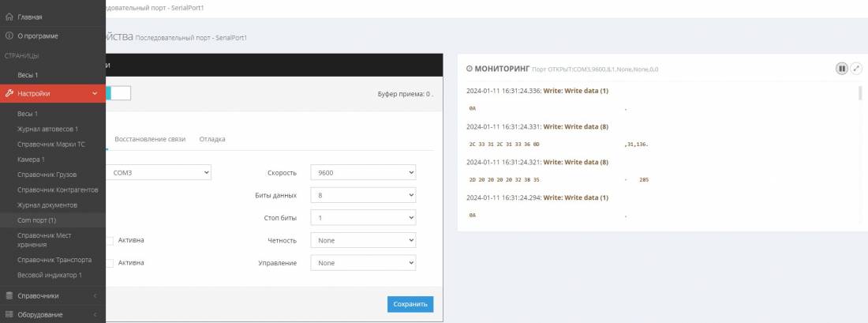Open Весы 1 under Настройки
The width and height of the screenshot is (868, 323).
28,114
